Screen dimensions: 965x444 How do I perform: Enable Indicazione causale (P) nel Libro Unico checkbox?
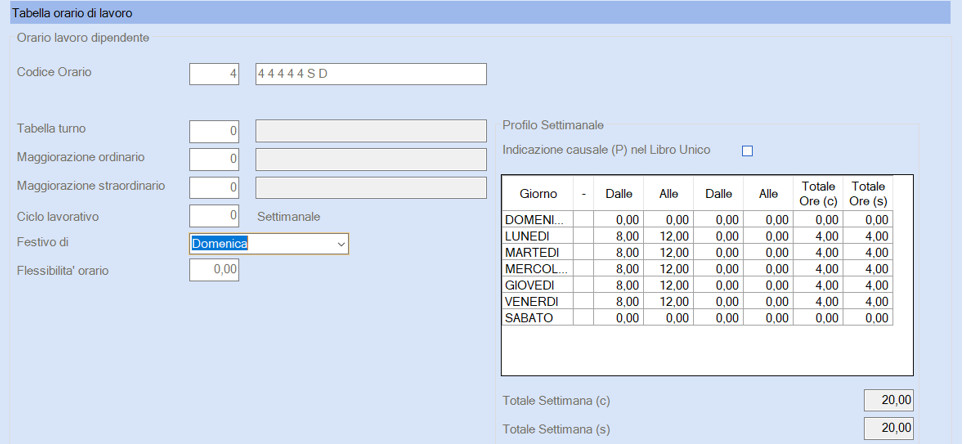coord(747,151)
